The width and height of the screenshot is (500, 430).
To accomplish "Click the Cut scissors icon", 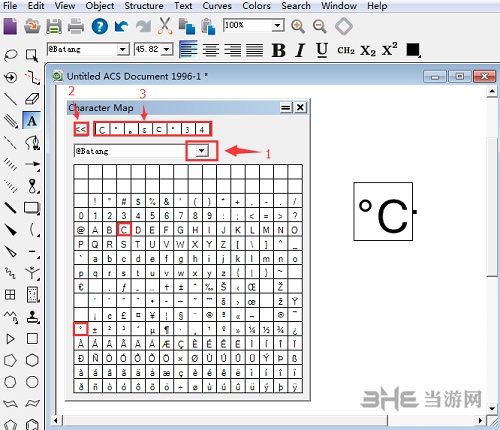I will (x=165, y=26).
